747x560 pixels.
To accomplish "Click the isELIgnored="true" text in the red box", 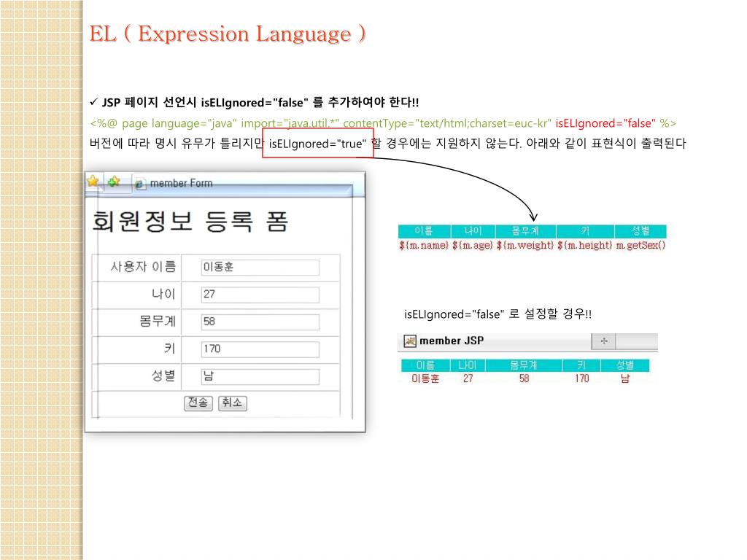I will click(x=317, y=144).
